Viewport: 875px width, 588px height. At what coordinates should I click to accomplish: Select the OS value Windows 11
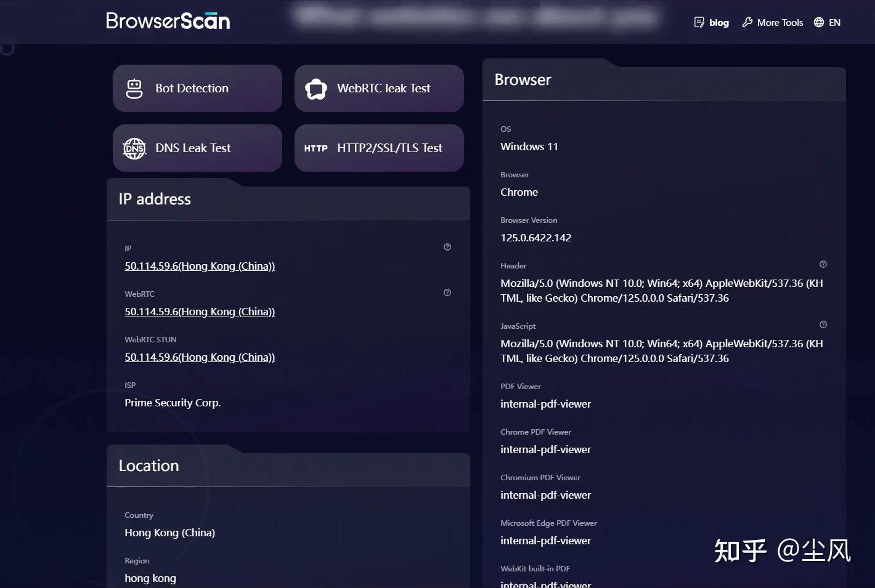pyautogui.click(x=529, y=147)
